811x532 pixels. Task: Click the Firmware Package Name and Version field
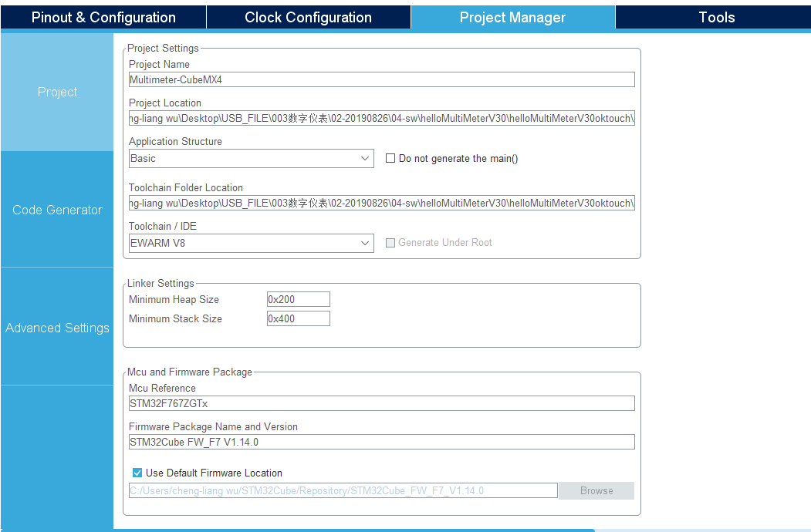(x=382, y=442)
